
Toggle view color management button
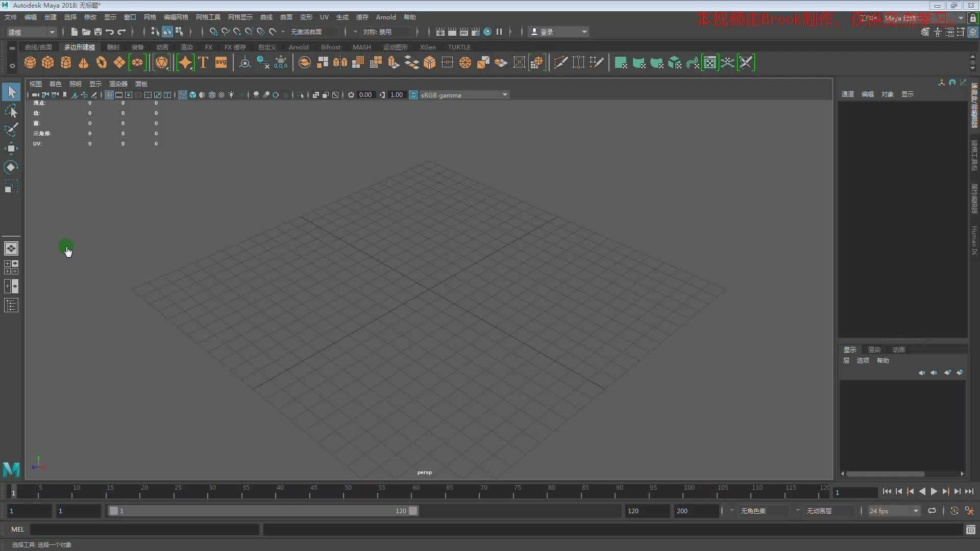pyautogui.click(x=413, y=95)
